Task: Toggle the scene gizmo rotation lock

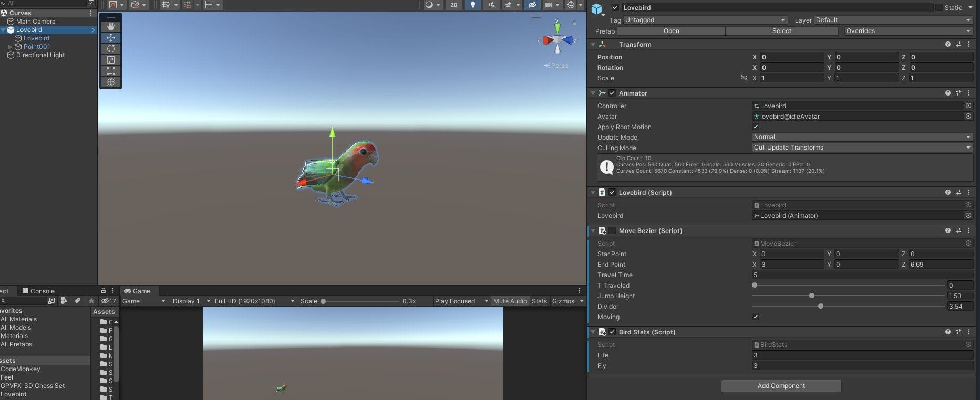Action: (574, 23)
